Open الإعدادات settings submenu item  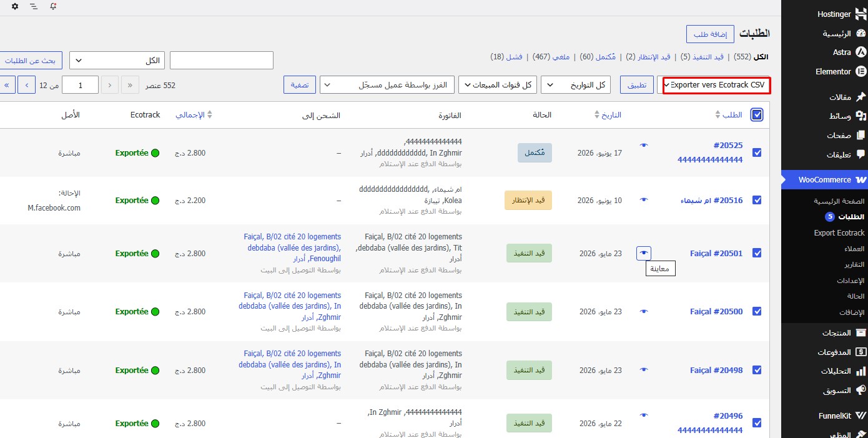click(852, 281)
